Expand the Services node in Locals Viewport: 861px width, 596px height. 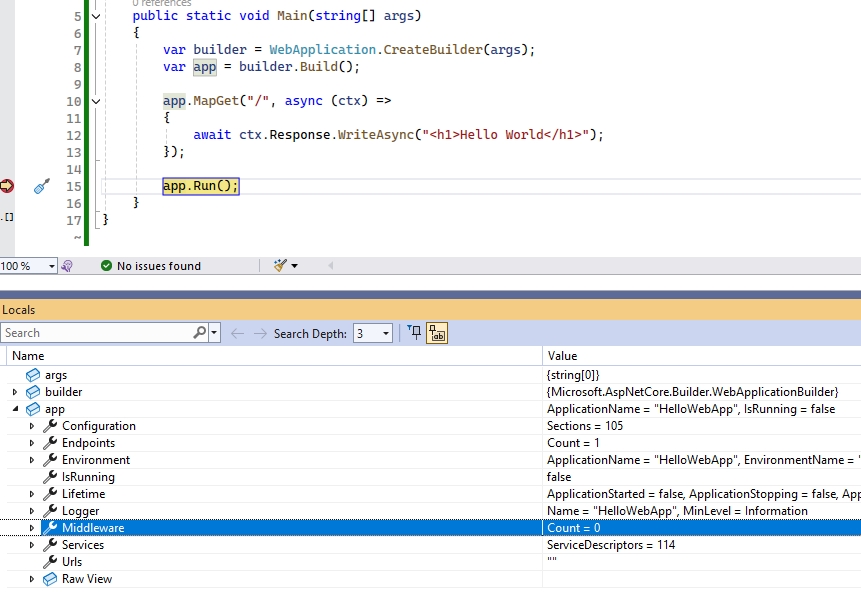coord(30,544)
